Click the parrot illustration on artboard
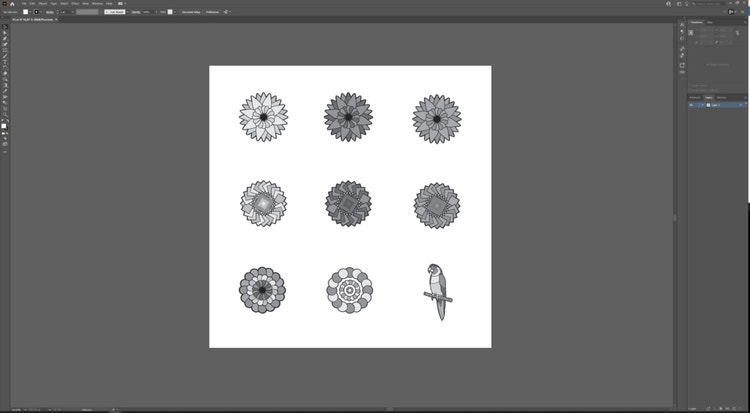The width and height of the screenshot is (750, 413). pos(436,291)
